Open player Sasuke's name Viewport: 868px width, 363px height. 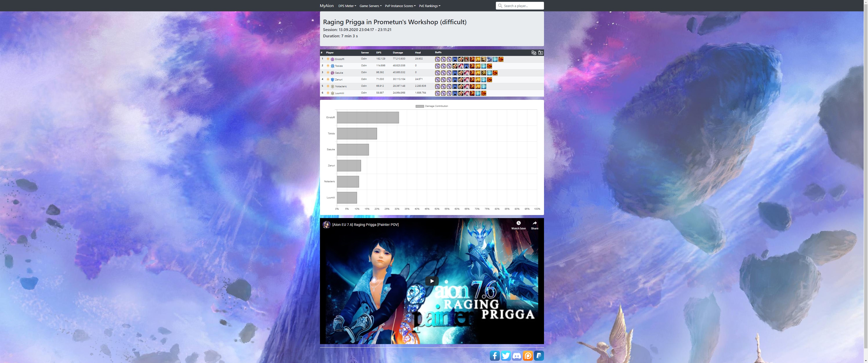pyautogui.click(x=339, y=73)
